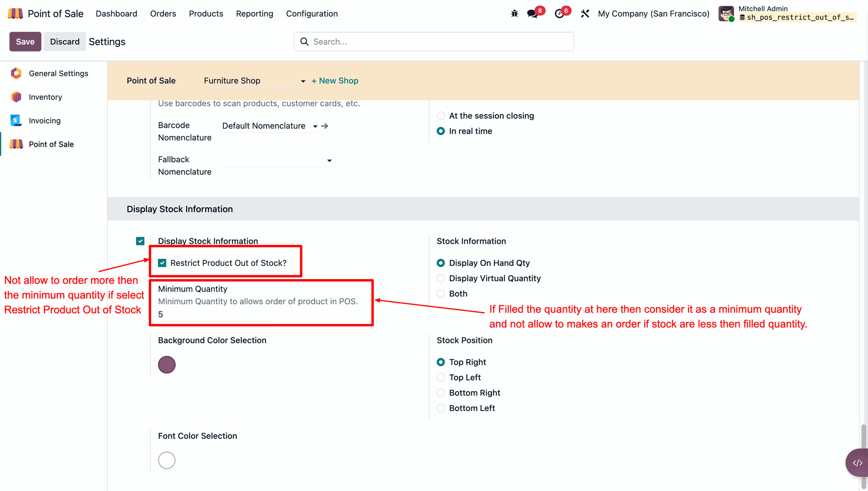
Task: Select the Bottom Left stock position
Action: (441, 408)
